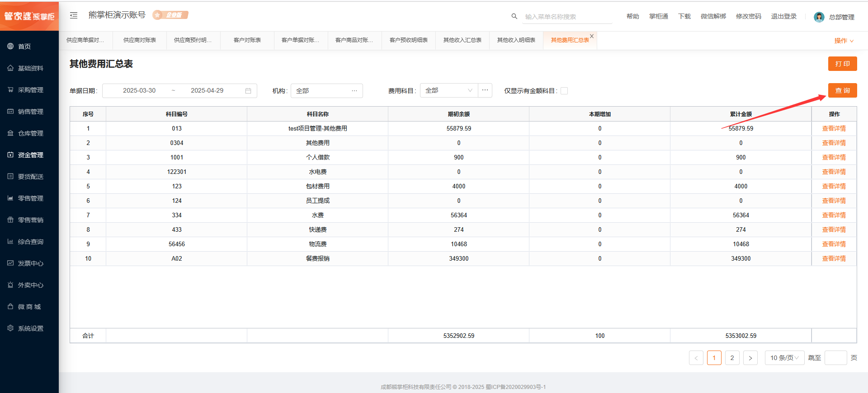This screenshot has height=393, width=868.
Task: Switch to the 客户预收明细表 tab
Action: pyautogui.click(x=409, y=40)
